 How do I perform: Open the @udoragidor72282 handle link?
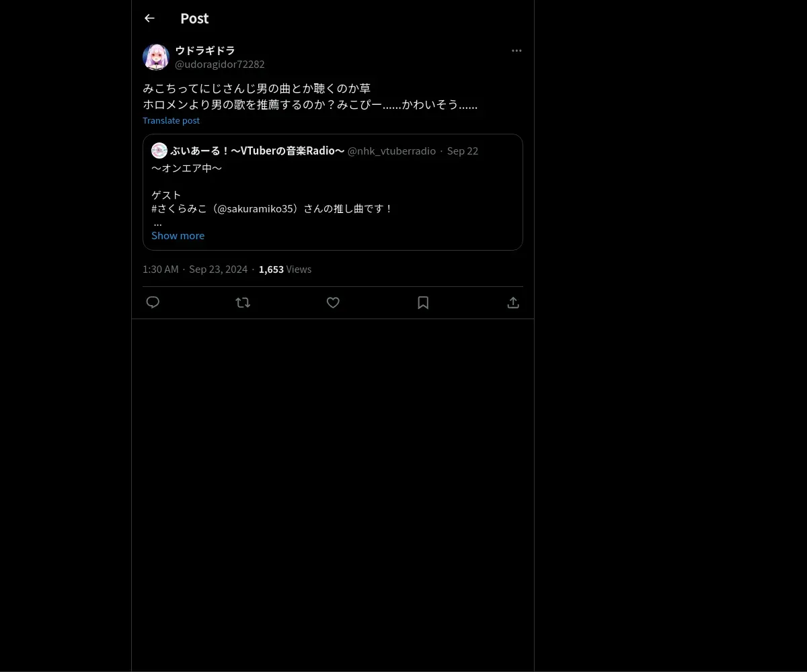coord(220,65)
